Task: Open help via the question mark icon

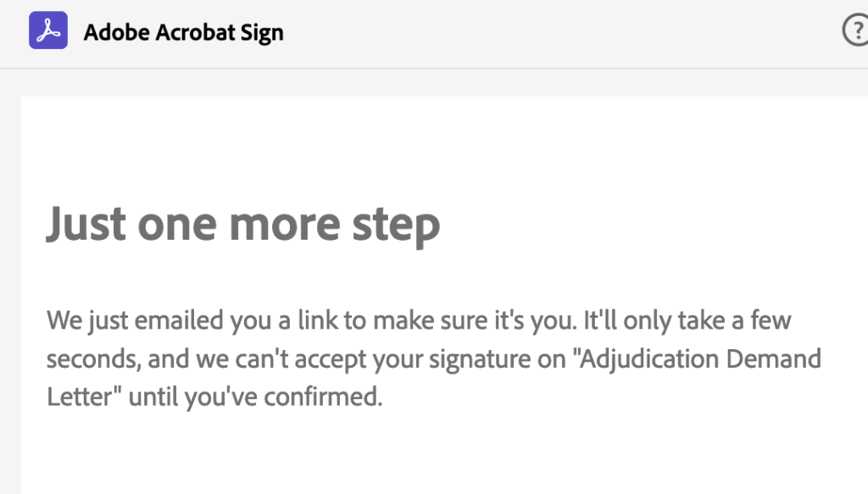Action: 856,31
